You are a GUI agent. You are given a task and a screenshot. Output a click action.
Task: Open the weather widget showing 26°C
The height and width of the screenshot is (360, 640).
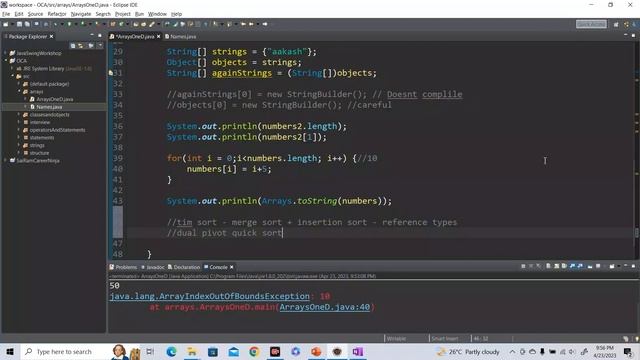[x=468, y=351]
